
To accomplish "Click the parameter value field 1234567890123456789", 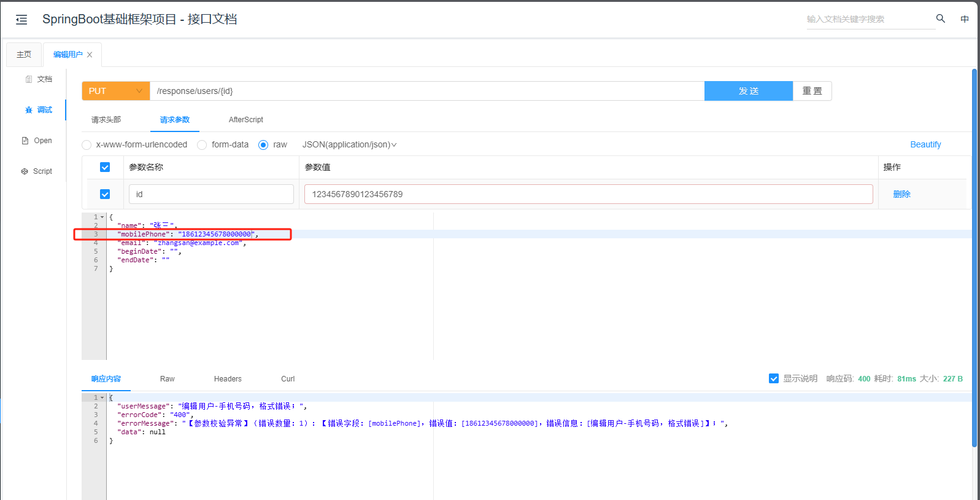I will point(588,194).
